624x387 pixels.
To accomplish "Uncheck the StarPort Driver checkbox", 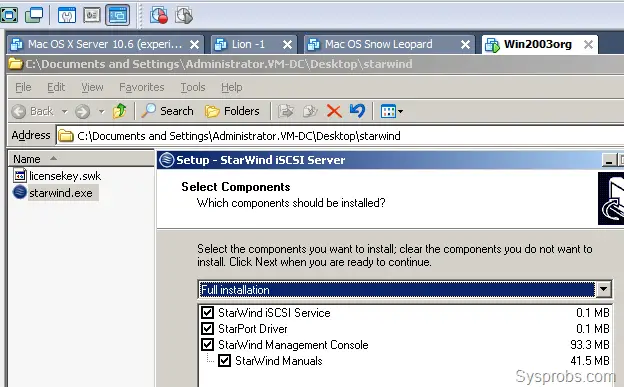I will click(x=207, y=328).
